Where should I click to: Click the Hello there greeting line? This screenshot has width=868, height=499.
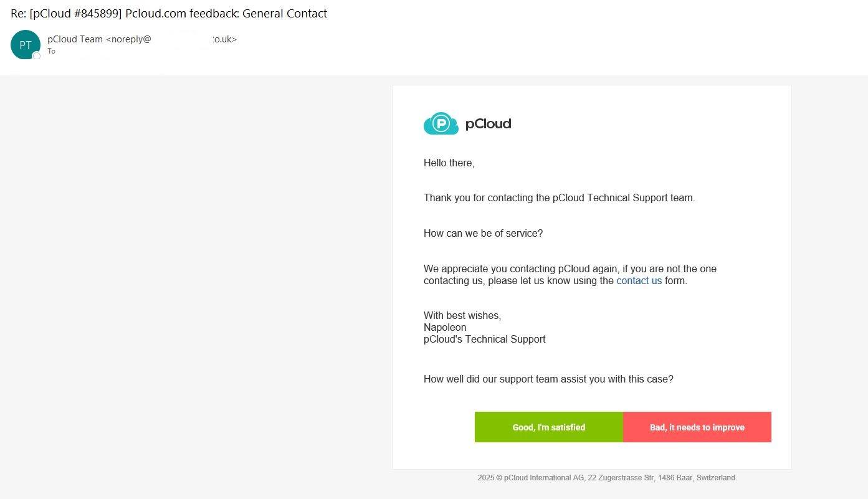449,163
